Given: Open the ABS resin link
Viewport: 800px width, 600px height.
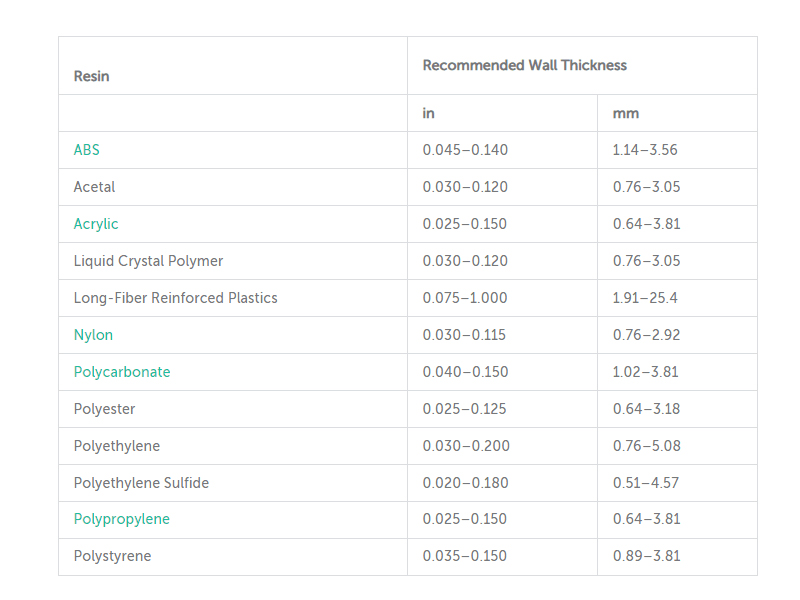Looking at the screenshot, I should 86,150.
